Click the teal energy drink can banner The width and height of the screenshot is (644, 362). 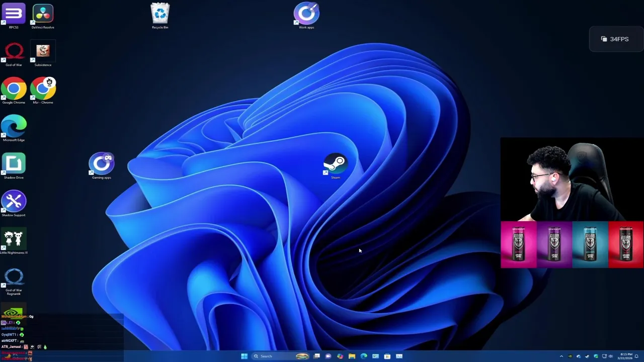pos(590,245)
